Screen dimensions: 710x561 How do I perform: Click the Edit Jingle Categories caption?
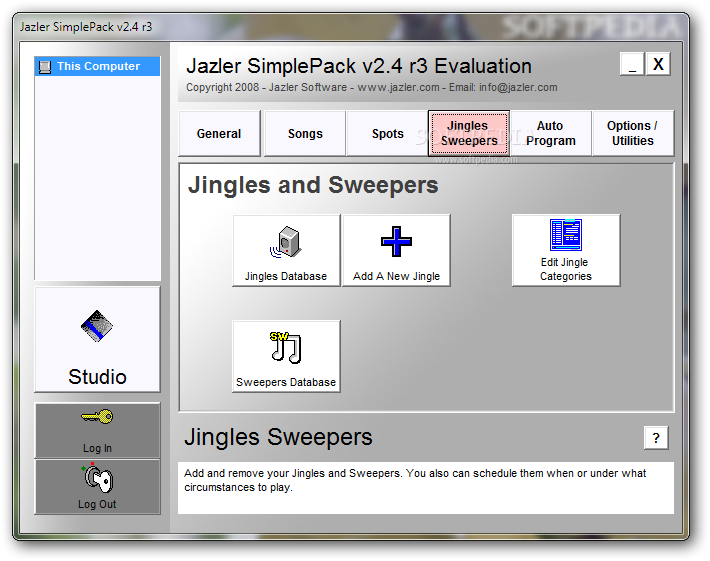tap(566, 269)
